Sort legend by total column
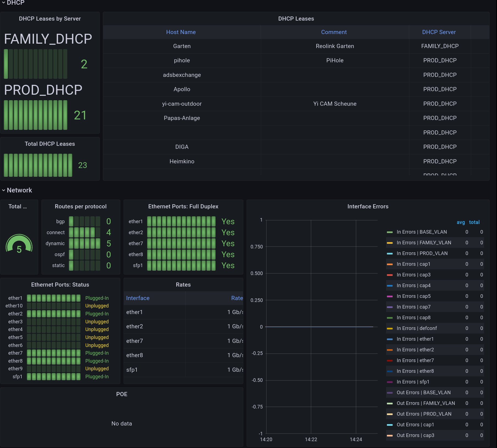The height and width of the screenshot is (448, 497). pyautogui.click(x=474, y=222)
